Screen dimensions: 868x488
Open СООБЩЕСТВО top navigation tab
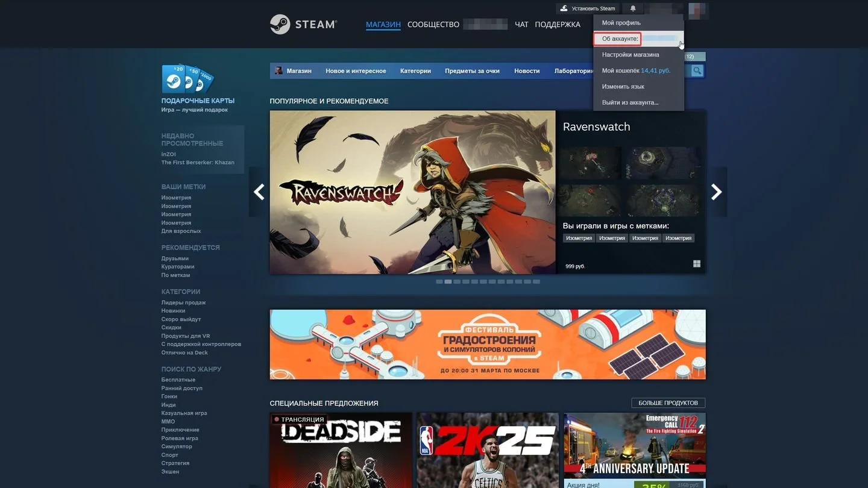pos(433,25)
